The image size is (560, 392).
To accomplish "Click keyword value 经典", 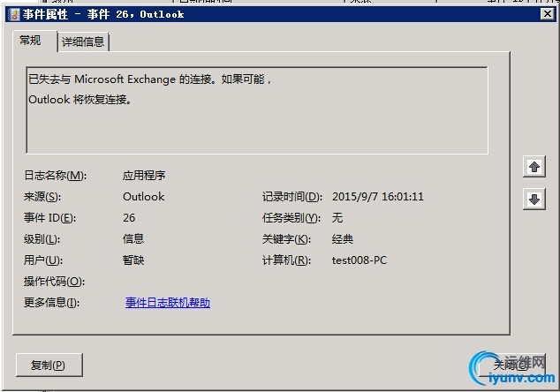I will pos(342,239).
